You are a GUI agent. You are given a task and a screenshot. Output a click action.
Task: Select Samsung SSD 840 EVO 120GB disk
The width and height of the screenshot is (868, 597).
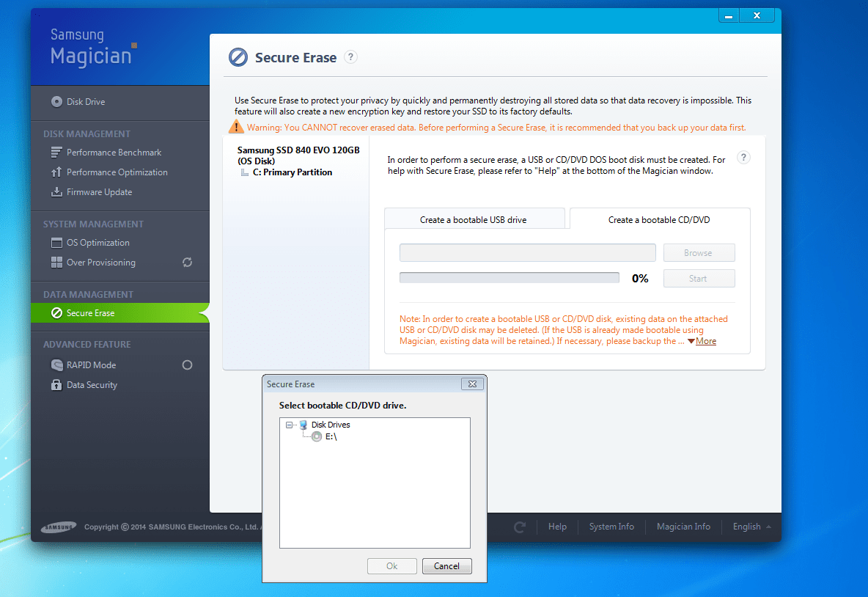click(x=298, y=155)
